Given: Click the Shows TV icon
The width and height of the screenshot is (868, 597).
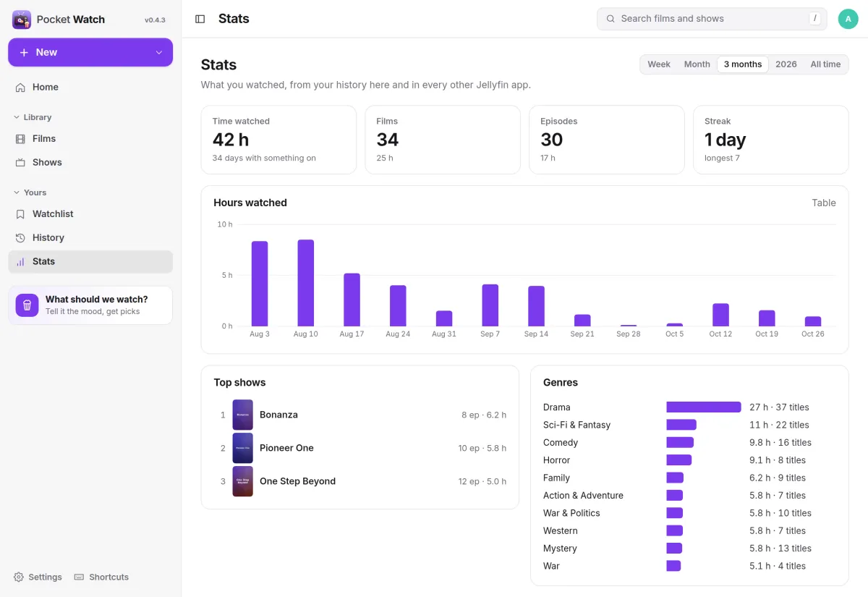Looking at the screenshot, I should pyautogui.click(x=20, y=162).
